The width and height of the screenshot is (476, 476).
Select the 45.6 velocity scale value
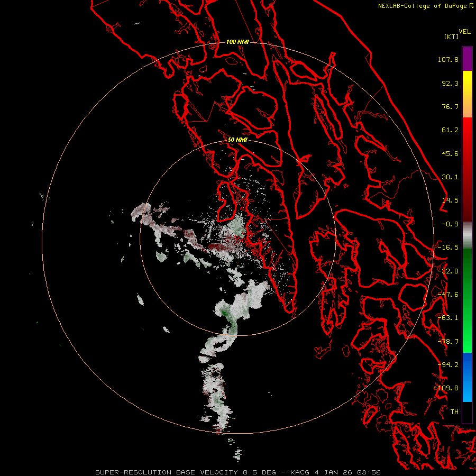pos(450,153)
